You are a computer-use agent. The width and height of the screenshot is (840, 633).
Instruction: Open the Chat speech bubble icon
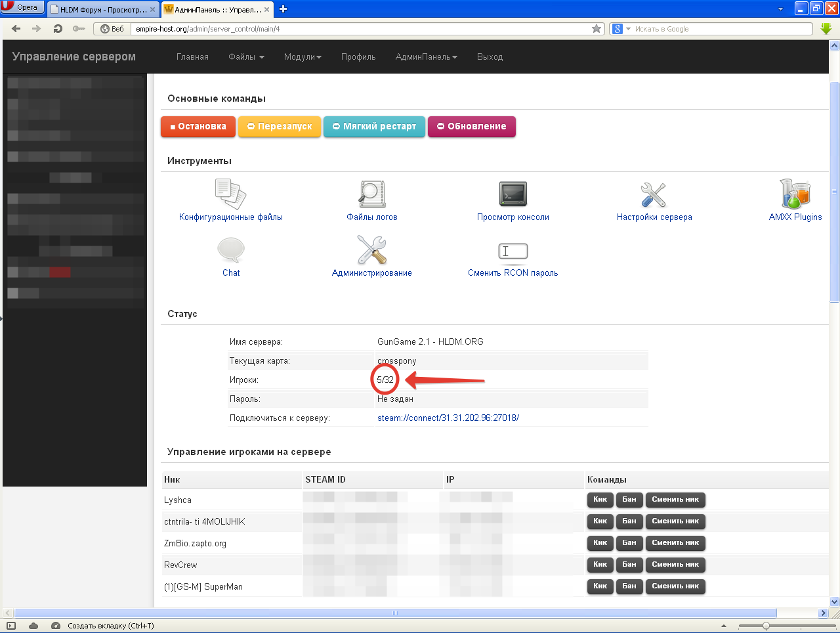tap(231, 250)
